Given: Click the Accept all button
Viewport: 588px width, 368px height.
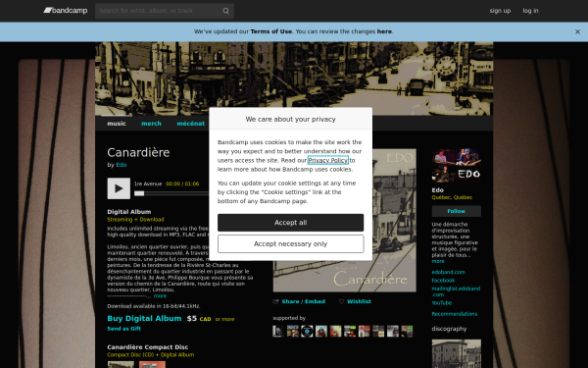Looking at the screenshot, I should click(x=291, y=223).
